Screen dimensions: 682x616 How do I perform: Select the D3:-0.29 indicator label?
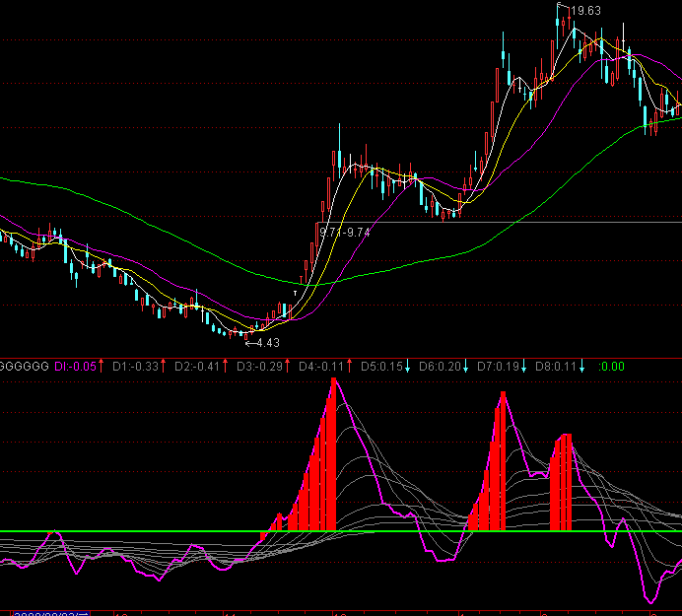[259, 367]
